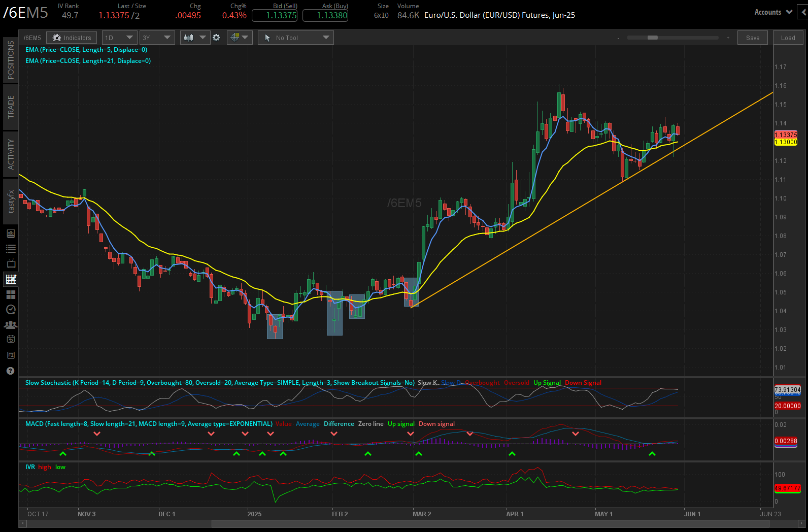Open the chart settings gear icon
The width and height of the screenshot is (808, 532).
(x=216, y=38)
